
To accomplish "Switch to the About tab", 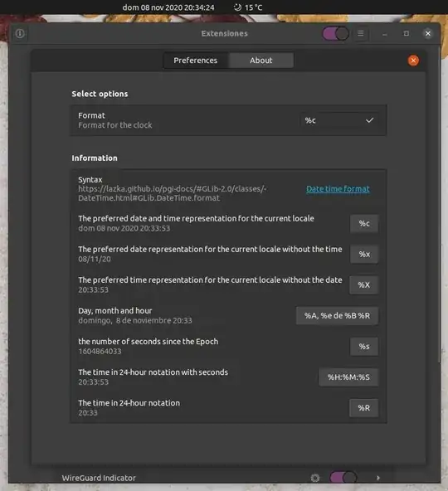I will point(261,61).
